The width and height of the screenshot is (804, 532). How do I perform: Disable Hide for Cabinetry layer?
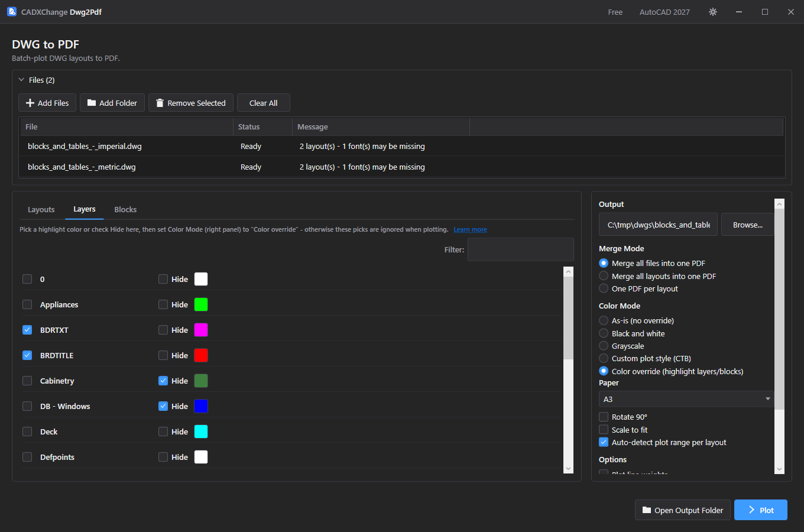(x=163, y=381)
